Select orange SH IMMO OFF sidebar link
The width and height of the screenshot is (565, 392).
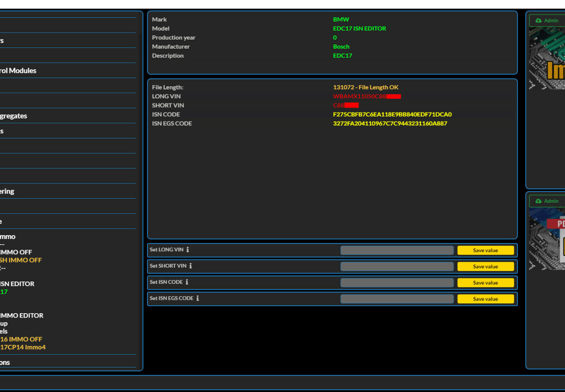click(x=21, y=260)
